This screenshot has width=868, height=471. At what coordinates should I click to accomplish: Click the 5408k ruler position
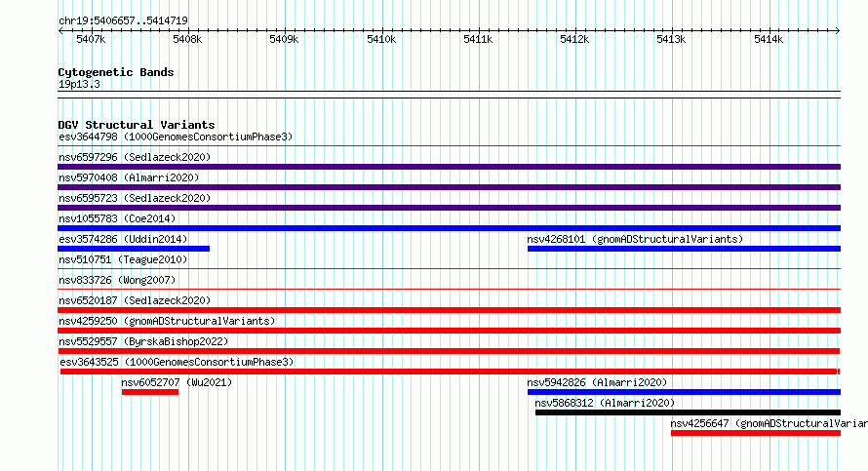(x=187, y=39)
